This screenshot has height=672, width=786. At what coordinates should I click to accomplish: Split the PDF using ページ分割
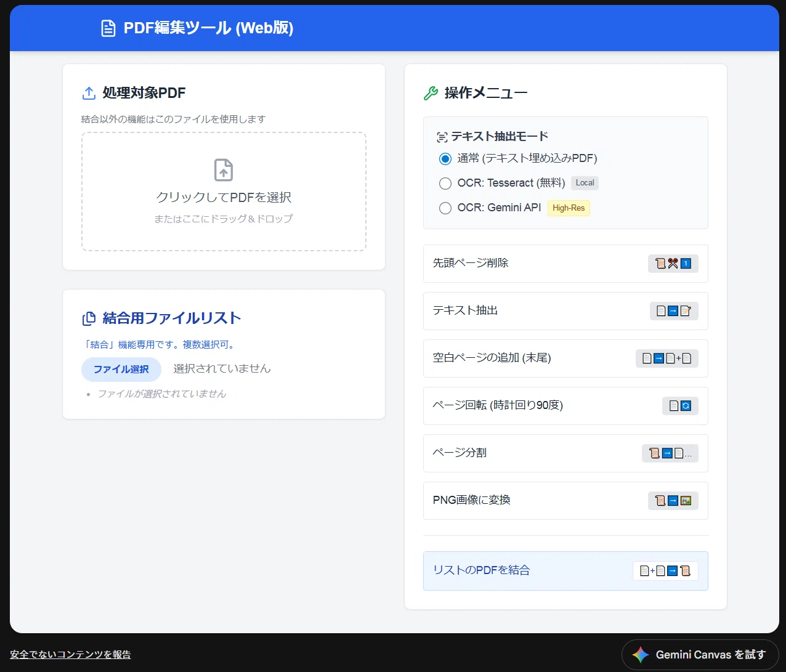click(x=565, y=453)
